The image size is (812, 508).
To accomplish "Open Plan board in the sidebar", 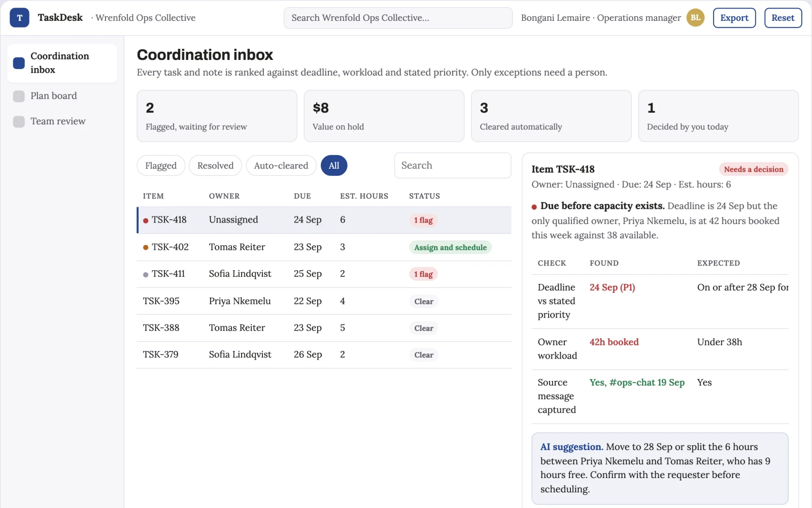I will (x=62, y=96).
